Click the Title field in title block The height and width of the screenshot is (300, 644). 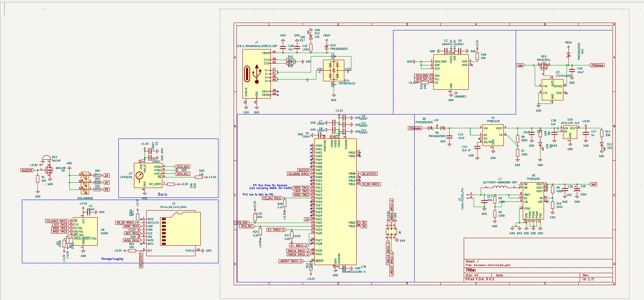(x=471, y=270)
